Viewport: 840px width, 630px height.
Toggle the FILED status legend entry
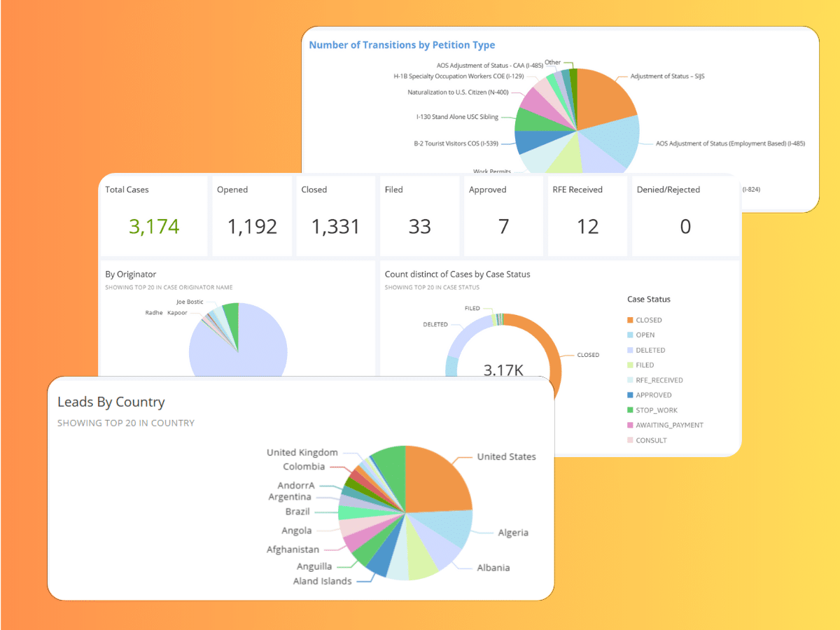pos(644,365)
